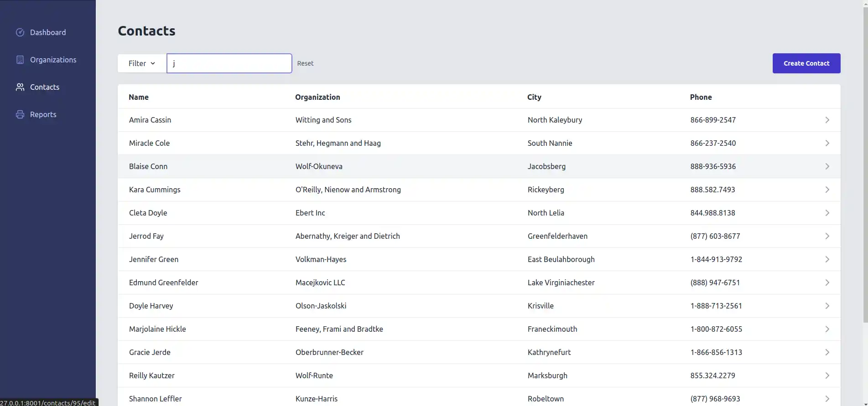Open contact Miracle Cole
868x406 pixels.
click(149, 143)
